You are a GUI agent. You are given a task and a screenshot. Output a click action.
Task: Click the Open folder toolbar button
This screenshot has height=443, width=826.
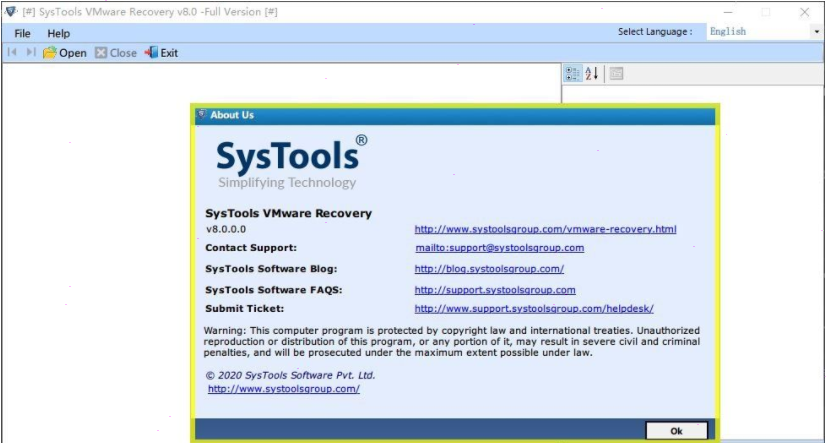[65, 53]
